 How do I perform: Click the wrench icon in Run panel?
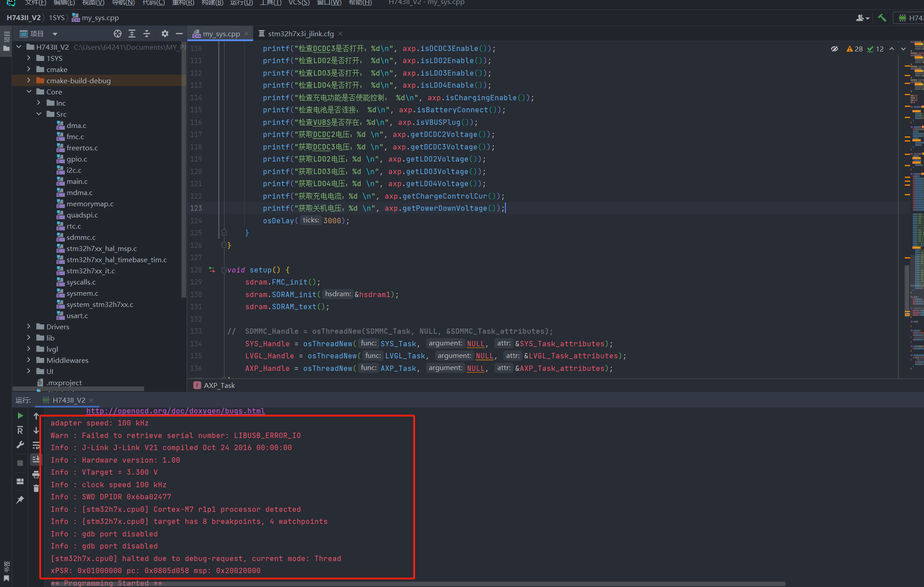(x=20, y=445)
